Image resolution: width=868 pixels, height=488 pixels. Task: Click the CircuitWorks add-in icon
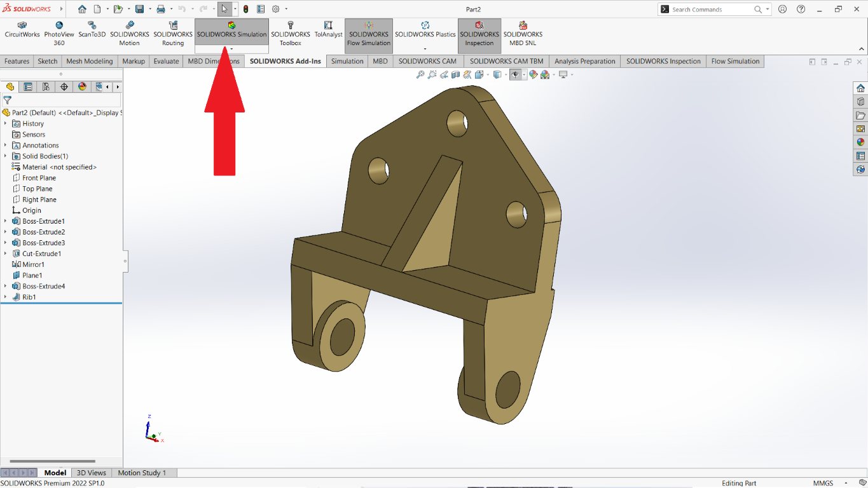pos(22,30)
